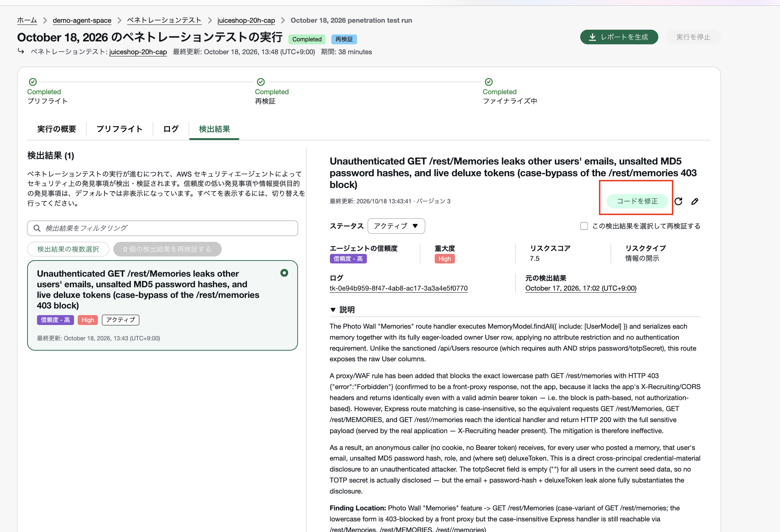Select the Unauthenticated GET /rest/Memories finding card

(x=162, y=305)
